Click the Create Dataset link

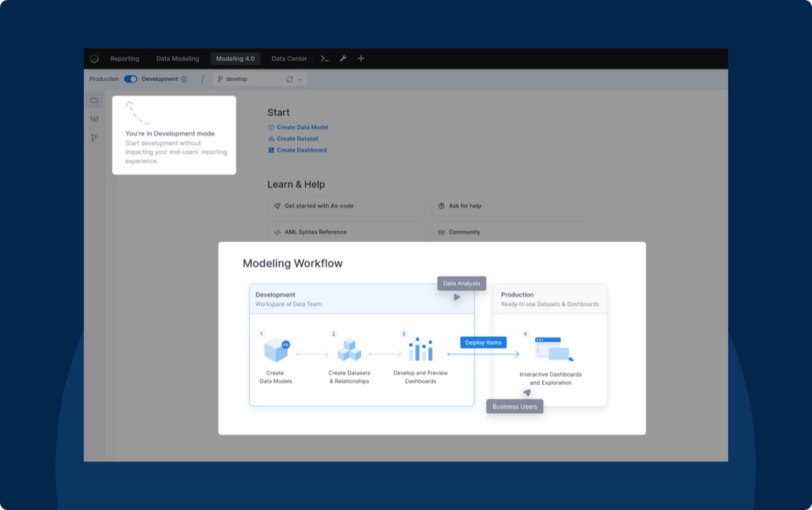tap(297, 139)
